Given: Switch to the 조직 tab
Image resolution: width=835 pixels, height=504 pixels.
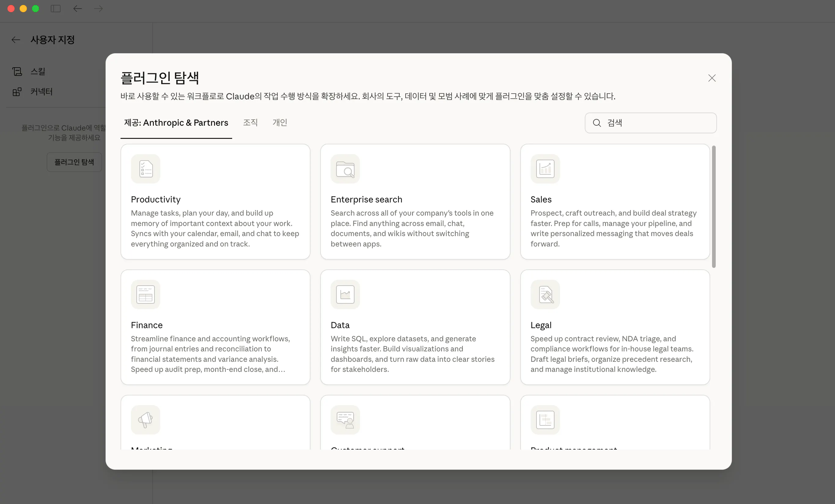Looking at the screenshot, I should [x=250, y=122].
